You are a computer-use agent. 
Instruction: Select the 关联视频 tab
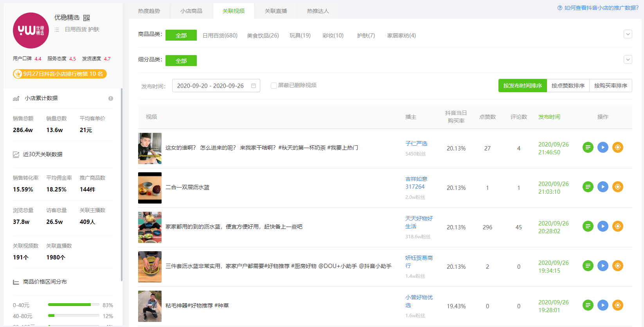click(234, 11)
